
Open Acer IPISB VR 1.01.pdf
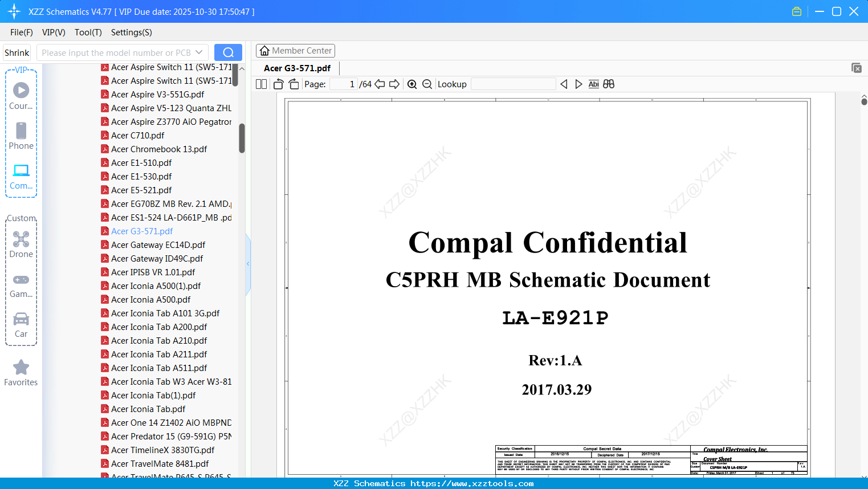pos(148,272)
